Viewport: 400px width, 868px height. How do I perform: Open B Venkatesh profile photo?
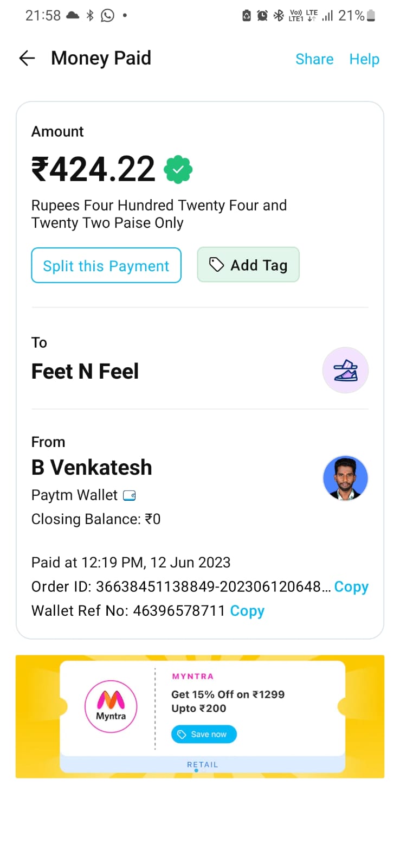pos(345,478)
